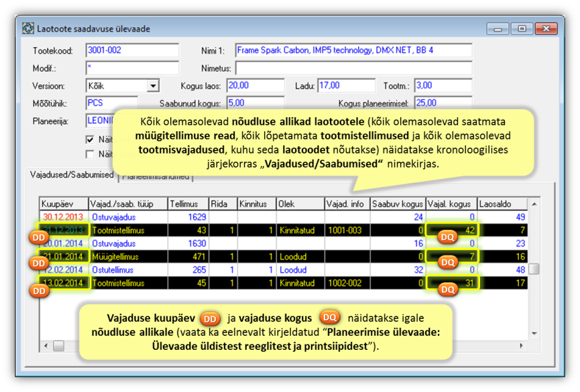Click the Tootm. quantity field
The image size is (580, 392).
tap(443, 85)
